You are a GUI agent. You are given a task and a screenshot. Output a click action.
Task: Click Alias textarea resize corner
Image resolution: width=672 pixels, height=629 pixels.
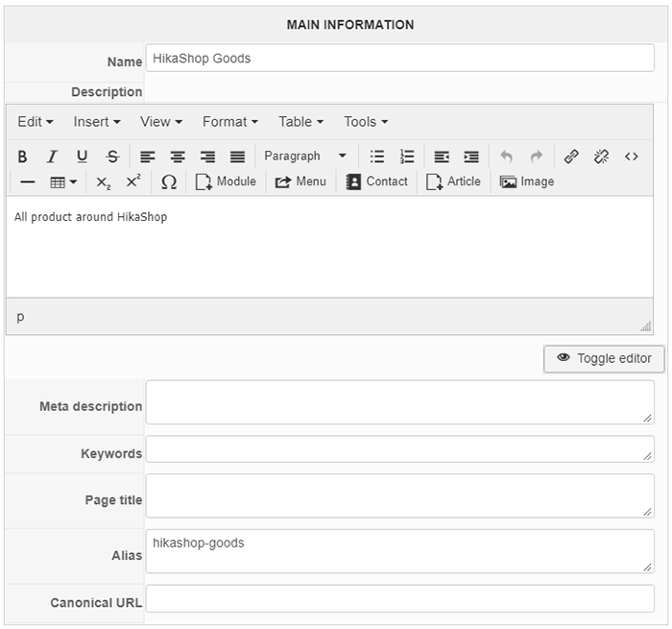(648, 568)
